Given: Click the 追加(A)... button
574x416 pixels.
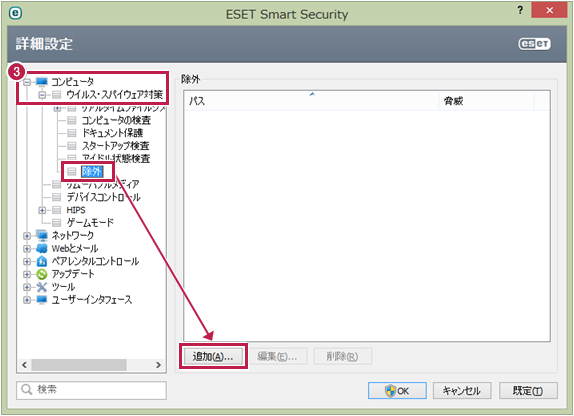Looking at the screenshot, I should click(213, 356).
